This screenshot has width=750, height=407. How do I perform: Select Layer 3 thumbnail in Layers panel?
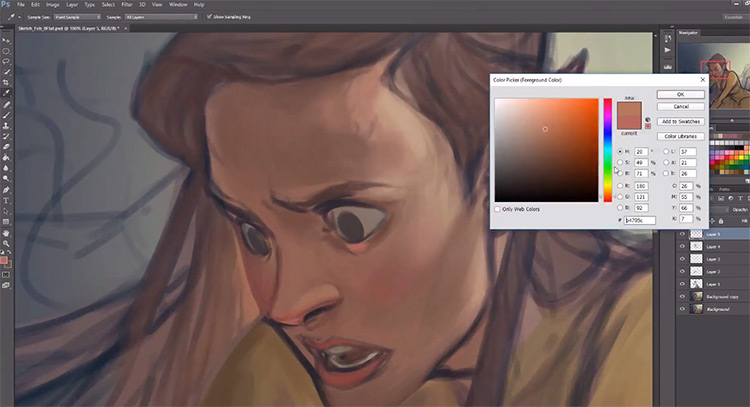click(x=696, y=259)
